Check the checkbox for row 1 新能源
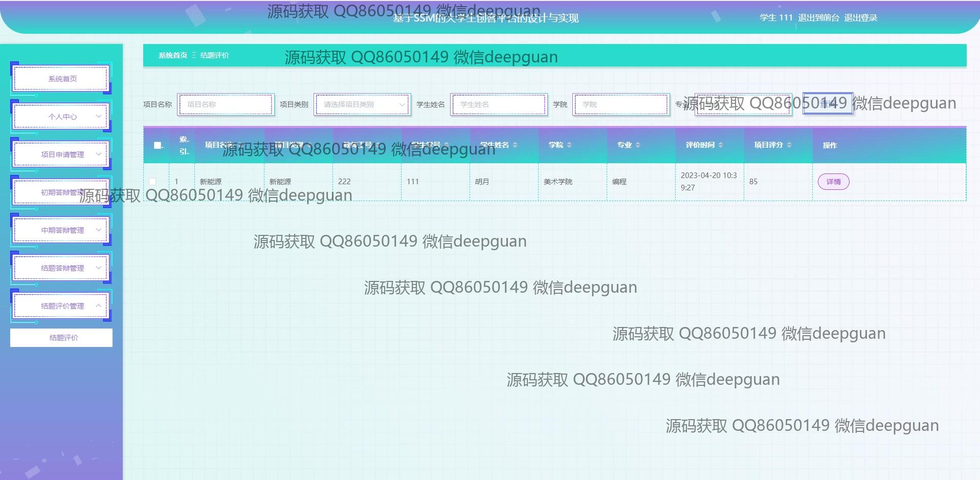 pos(152,182)
